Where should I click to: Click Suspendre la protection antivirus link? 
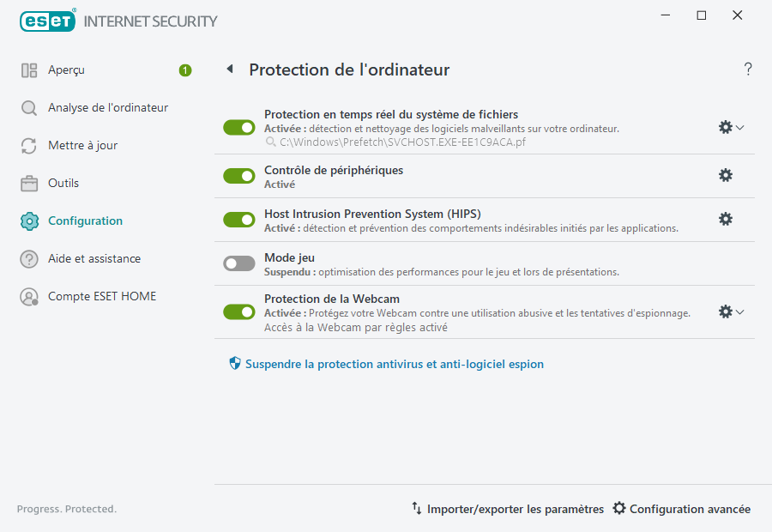click(393, 363)
